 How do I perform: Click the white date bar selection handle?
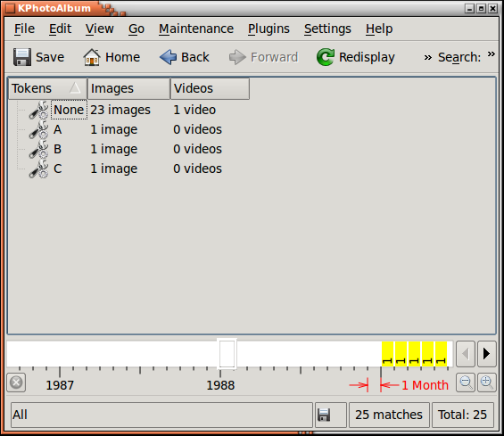227,353
